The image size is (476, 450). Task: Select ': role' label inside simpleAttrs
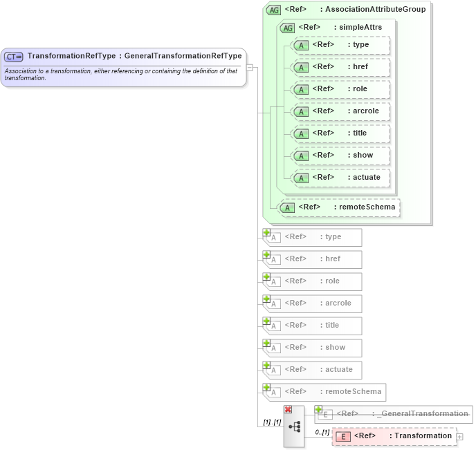(357, 88)
